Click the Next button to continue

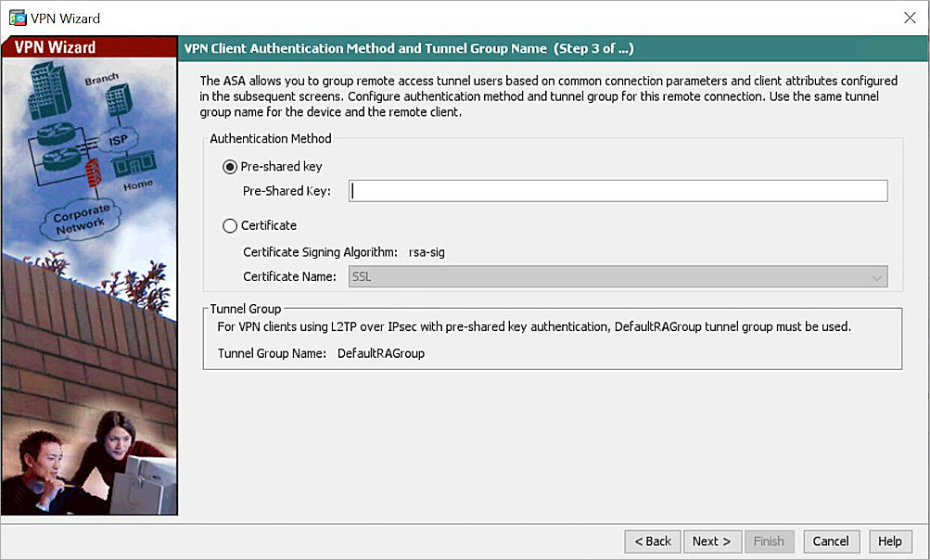(711, 541)
